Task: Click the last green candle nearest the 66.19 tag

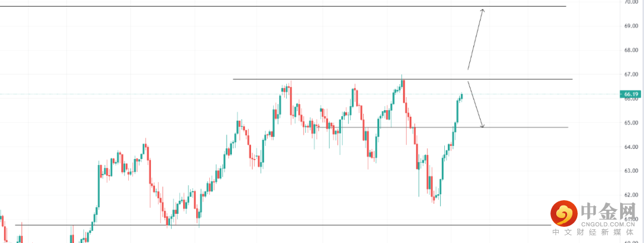Action: click(462, 95)
